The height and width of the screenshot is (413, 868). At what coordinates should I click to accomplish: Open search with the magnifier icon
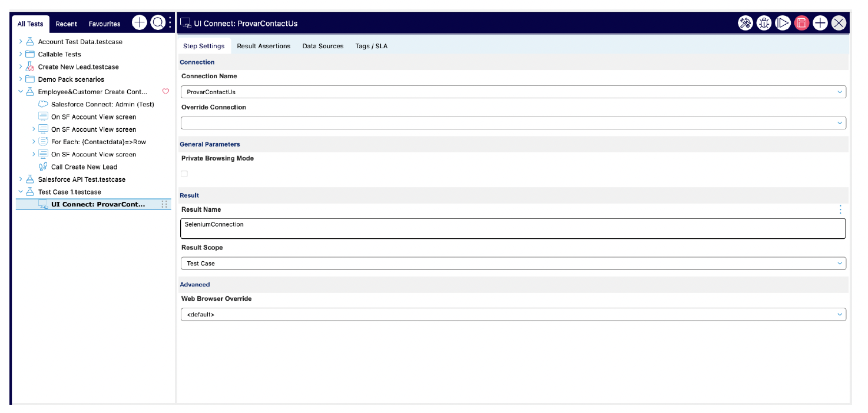(158, 23)
